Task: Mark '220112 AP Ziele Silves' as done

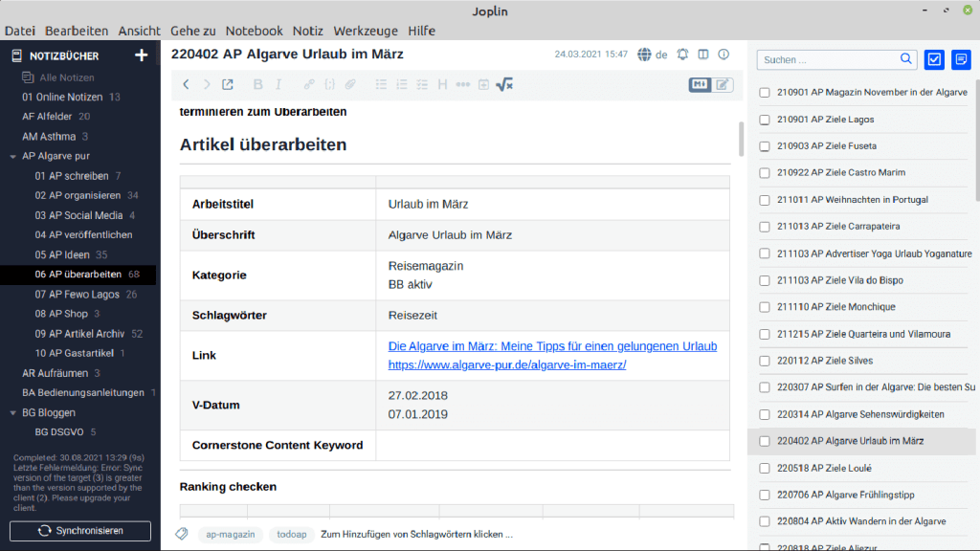Action: pyautogui.click(x=765, y=361)
